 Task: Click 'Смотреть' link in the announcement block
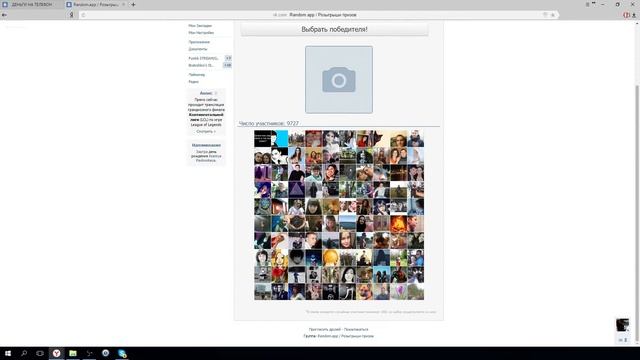coord(206,131)
